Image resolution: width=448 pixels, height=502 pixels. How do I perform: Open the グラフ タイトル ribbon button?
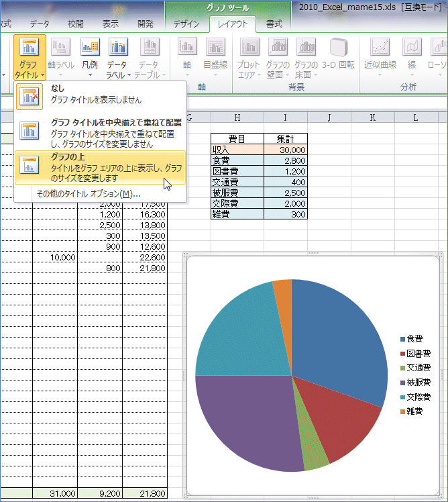coord(30,58)
